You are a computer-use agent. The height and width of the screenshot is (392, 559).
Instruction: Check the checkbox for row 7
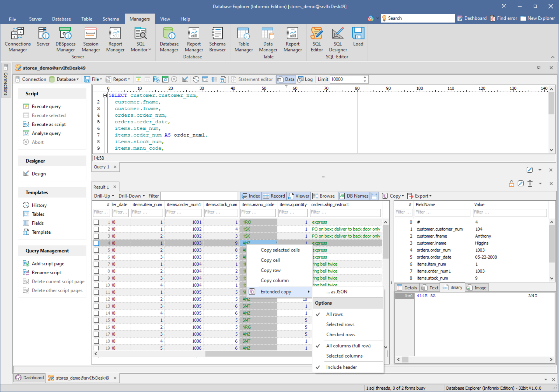(x=96, y=264)
